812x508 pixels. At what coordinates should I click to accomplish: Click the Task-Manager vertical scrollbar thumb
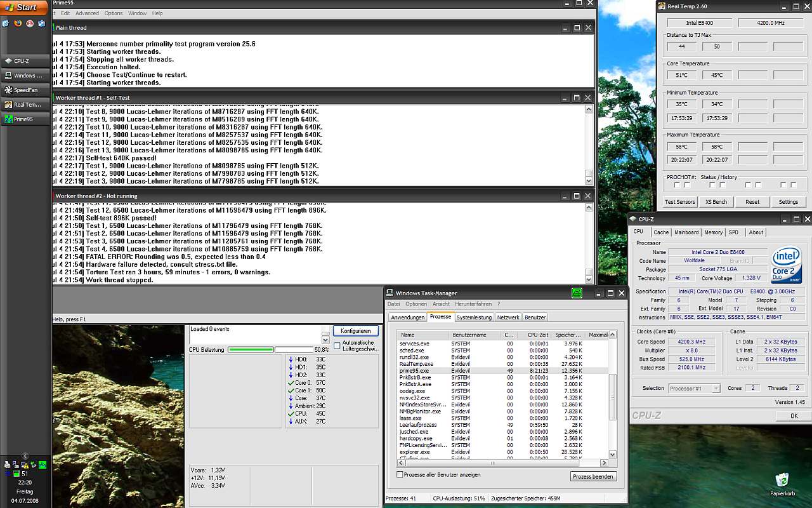click(x=612, y=397)
